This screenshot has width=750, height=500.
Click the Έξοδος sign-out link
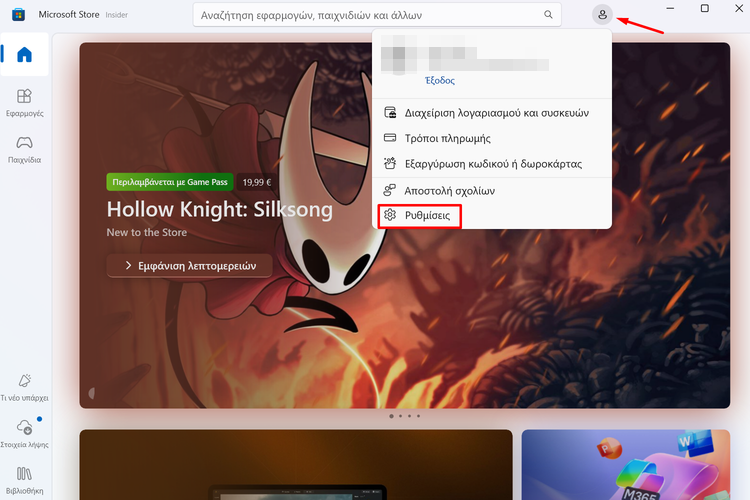pos(440,80)
